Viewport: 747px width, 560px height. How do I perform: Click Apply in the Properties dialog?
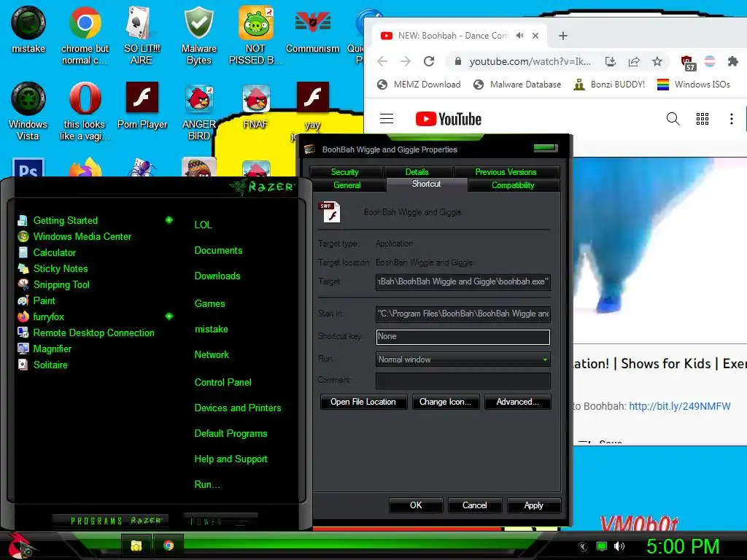point(534,505)
